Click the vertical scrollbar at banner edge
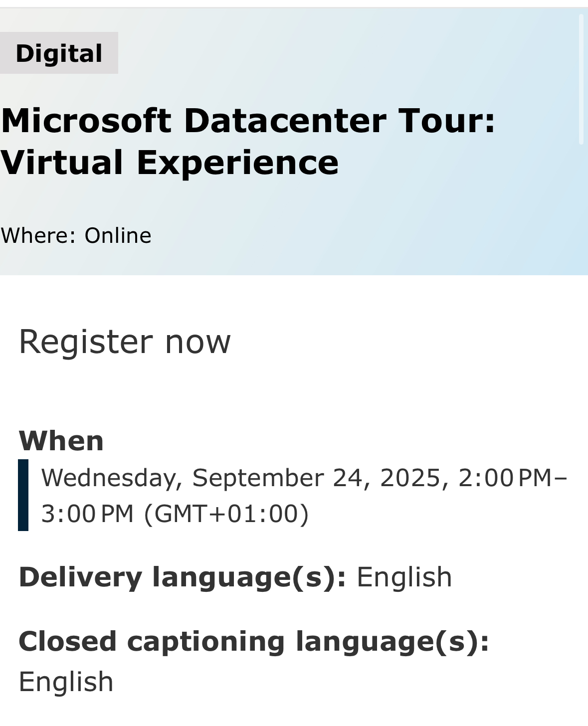Viewport: 588px width, 726px height. (581, 80)
